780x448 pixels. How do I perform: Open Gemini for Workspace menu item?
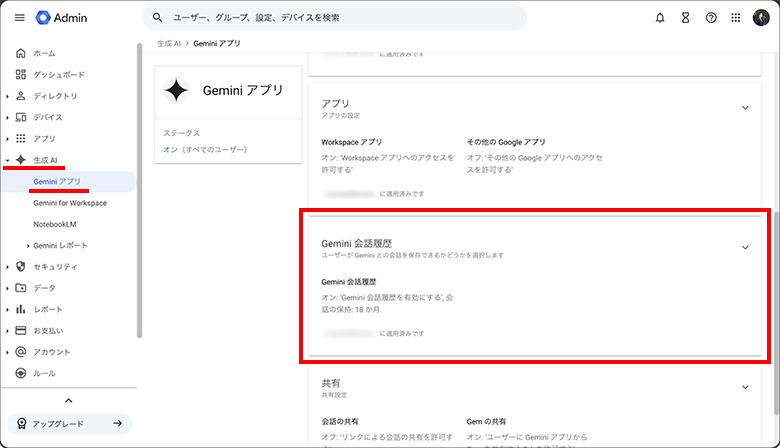click(70, 203)
